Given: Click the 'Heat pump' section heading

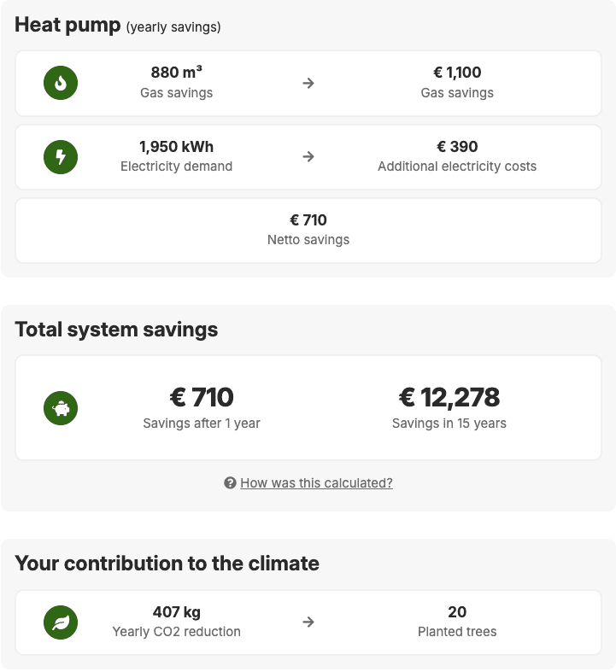Looking at the screenshot, I should pyautogui.click(x=67, y=25).
